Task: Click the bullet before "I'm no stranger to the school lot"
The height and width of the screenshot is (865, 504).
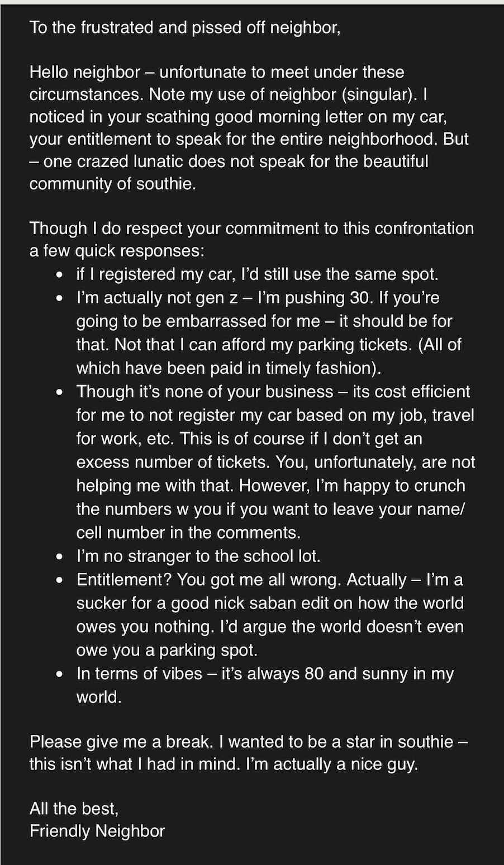Action: (x=60, y=557)
